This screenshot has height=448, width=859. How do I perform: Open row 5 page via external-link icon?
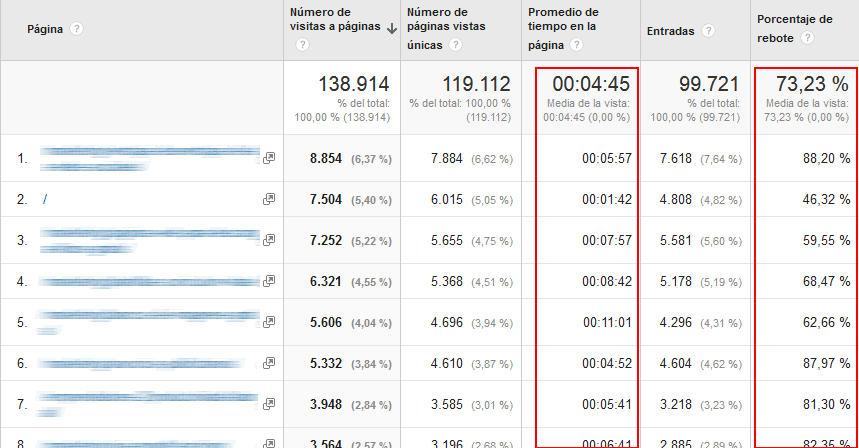point(269,322)
